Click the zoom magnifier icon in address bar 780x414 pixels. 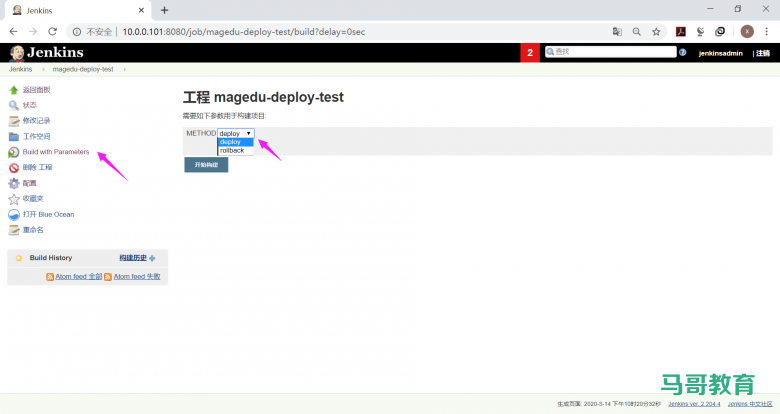[637, 31]
